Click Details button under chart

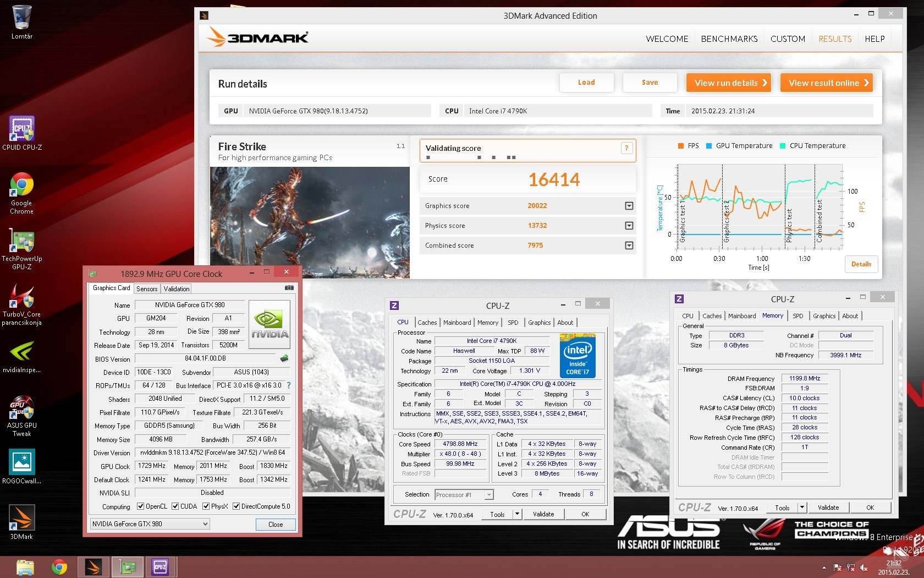pos(861,264)
